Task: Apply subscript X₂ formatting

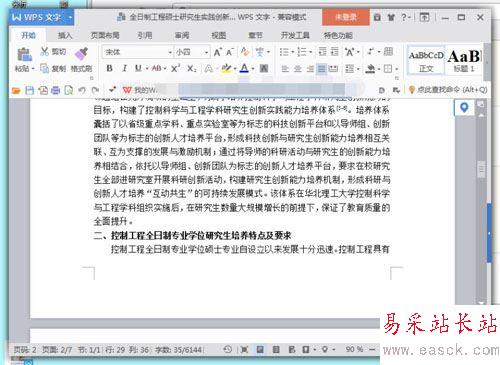Action: pyautogui.click(x=191, y=68)
